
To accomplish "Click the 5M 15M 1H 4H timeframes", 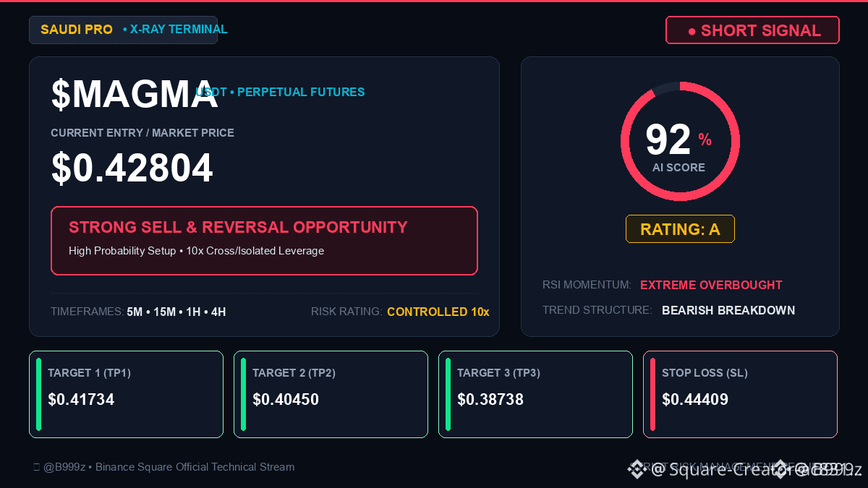I will (176, 312).
